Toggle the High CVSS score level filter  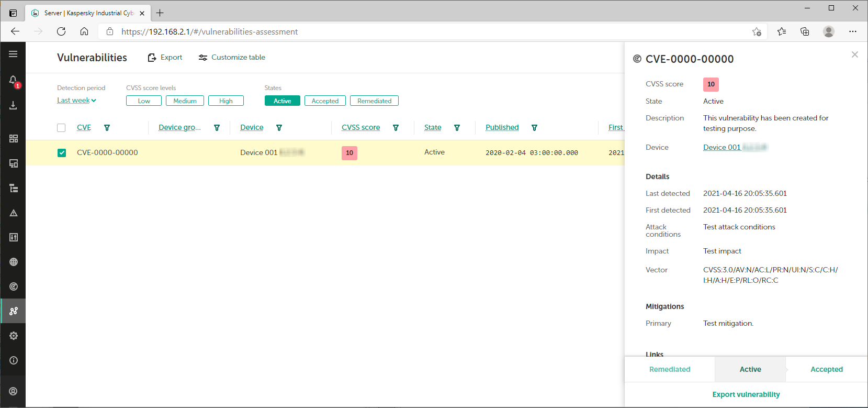click(x=226, y=101)
